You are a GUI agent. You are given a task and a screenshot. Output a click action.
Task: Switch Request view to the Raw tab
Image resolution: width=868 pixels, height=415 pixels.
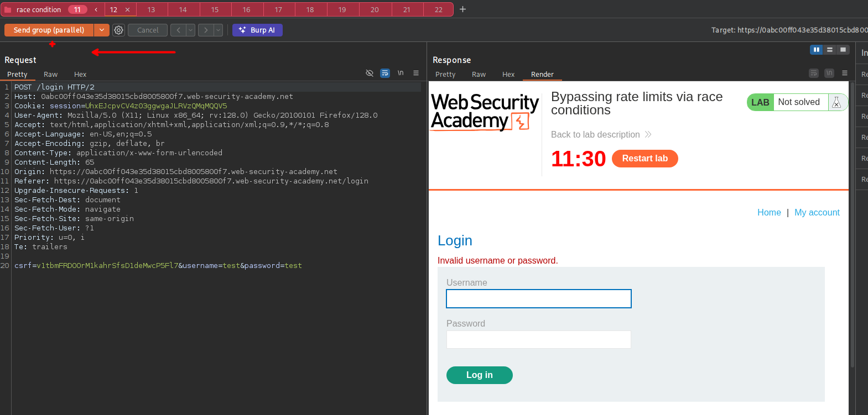click(50, 75)
